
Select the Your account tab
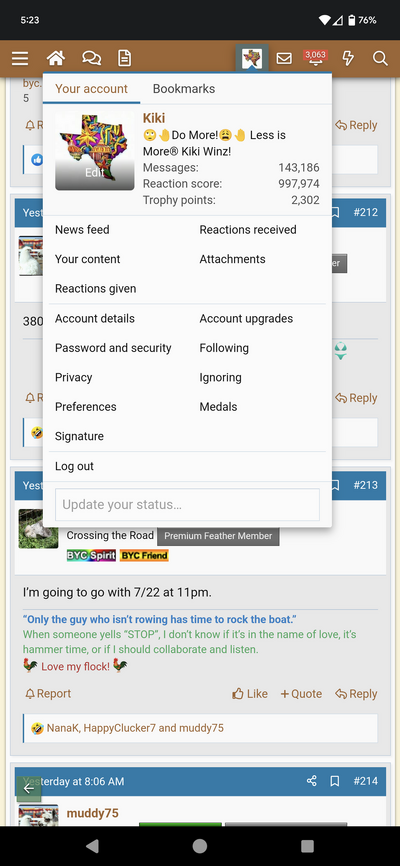pos(91,89)
